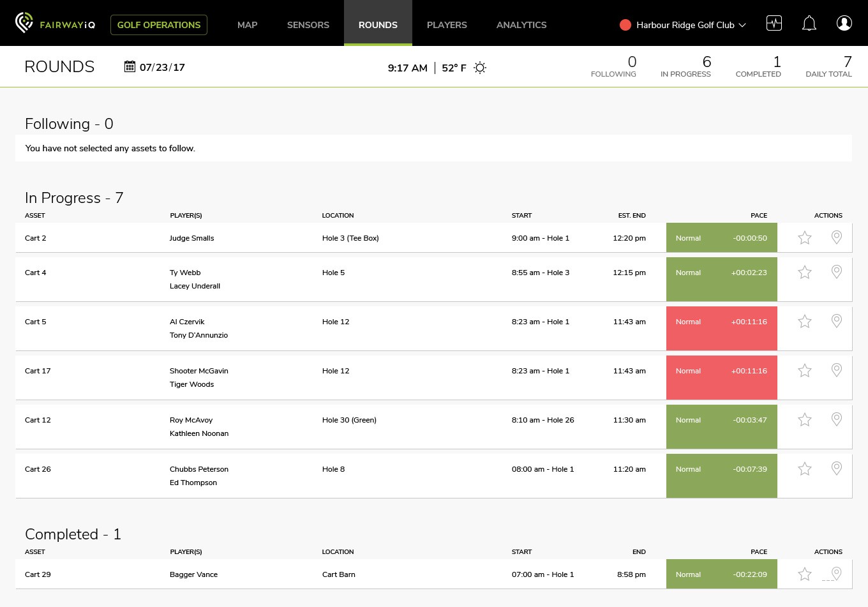The height and width of the screenshot is (607, 868).
Task: Locate Cart 26 on map
Action: point(837,468)
